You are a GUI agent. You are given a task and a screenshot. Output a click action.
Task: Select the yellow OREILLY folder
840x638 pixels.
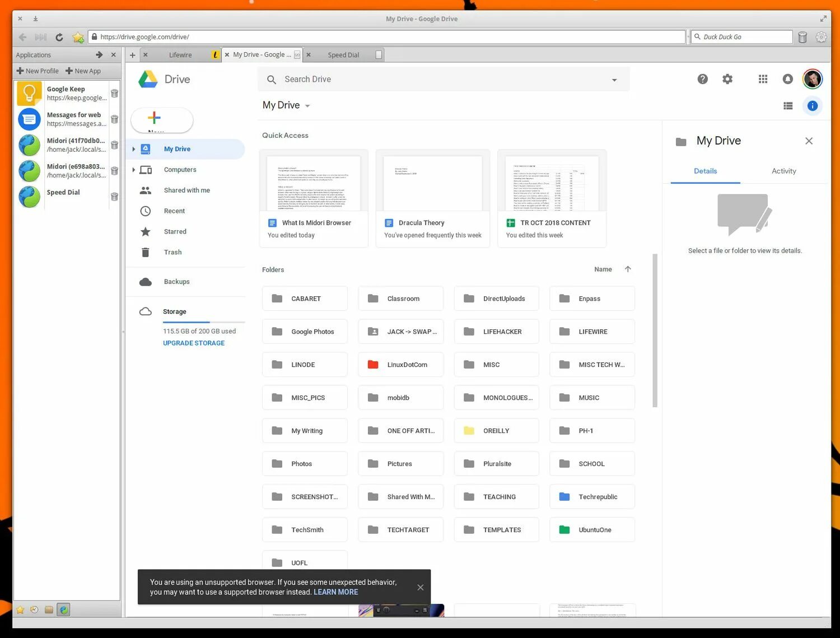[x=496, y=431]
